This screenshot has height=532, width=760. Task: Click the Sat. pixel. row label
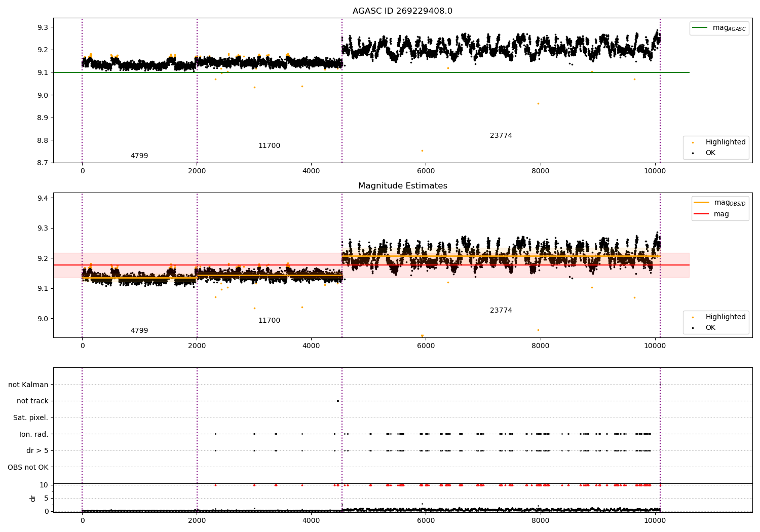pyautogui.click(x=30, y=418)
